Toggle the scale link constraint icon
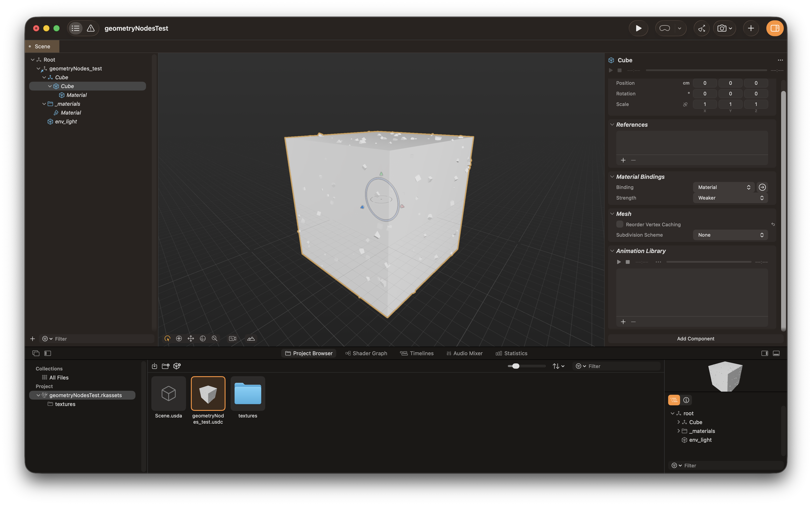This screenshot has height=506, width=812. click(x=685, y=104)
